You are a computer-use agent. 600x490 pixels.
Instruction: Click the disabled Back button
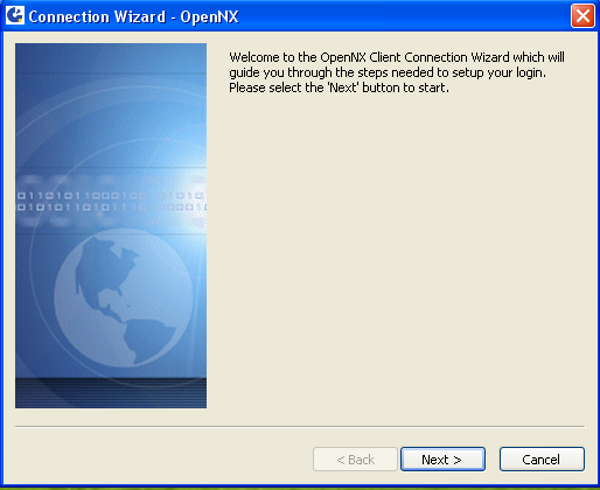point(355,459)
